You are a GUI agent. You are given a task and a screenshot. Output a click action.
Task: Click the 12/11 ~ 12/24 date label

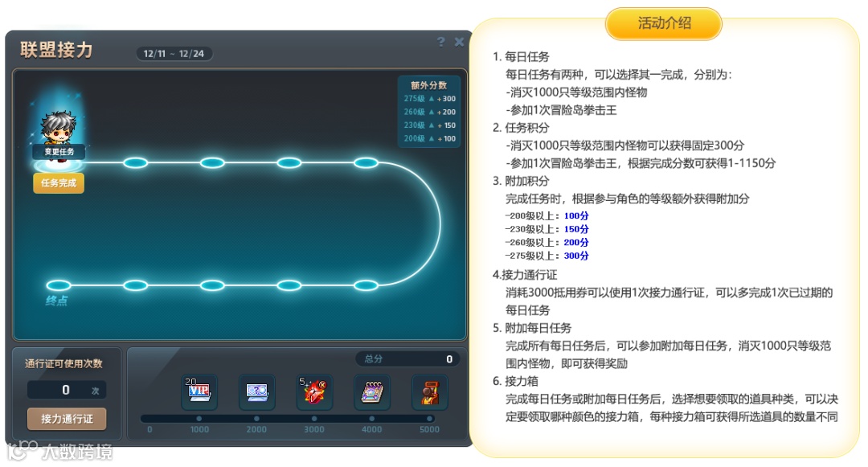click(174, 54)
